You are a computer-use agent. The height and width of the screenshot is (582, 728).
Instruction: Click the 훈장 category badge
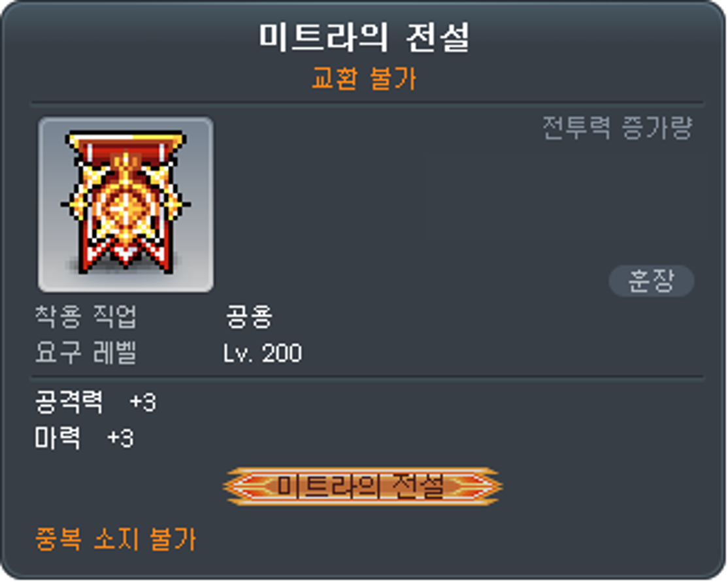651,281
